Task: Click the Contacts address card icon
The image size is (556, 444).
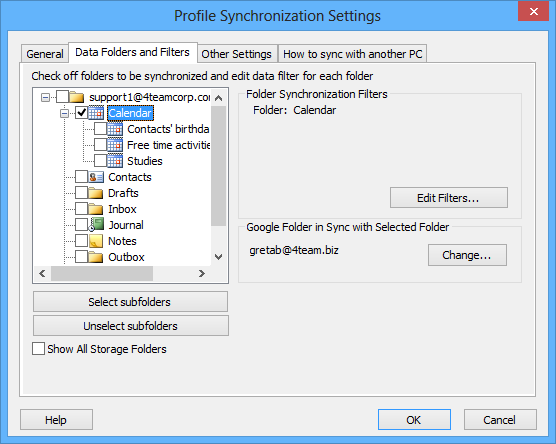Action: click(x=96, y=177)
